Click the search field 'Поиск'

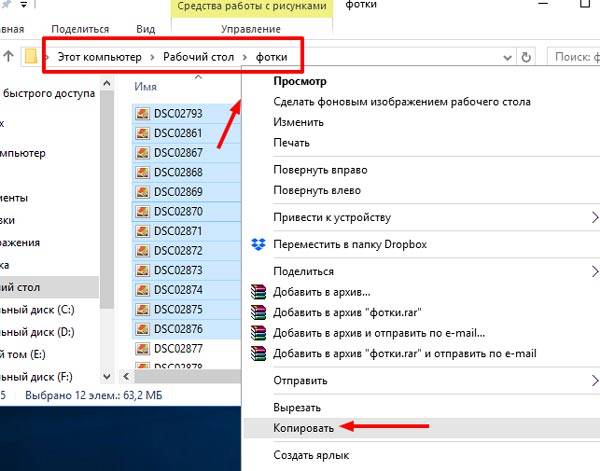[x=575, y=57]
